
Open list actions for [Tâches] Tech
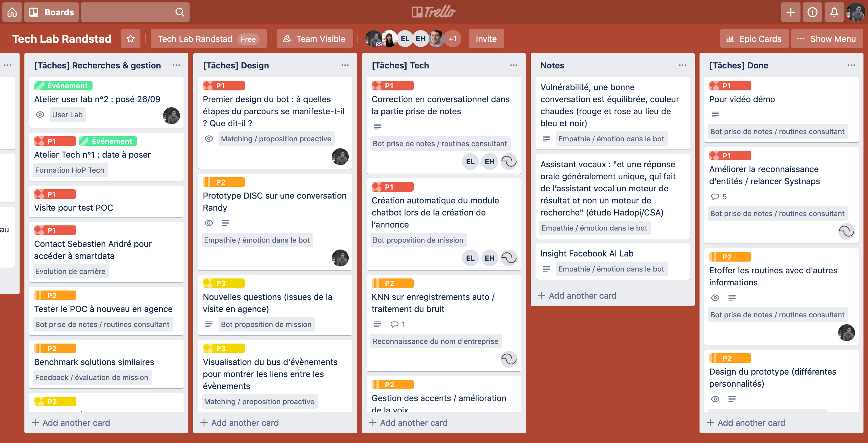(x=514, y=65)
